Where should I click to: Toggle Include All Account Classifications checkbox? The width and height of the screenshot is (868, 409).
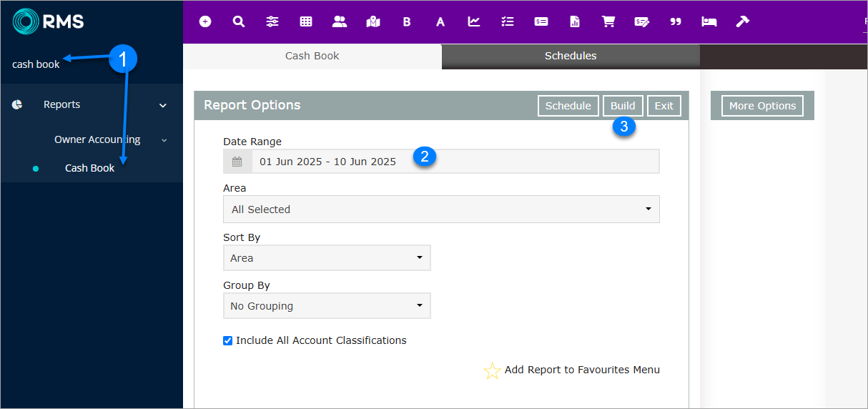(228, 341)
